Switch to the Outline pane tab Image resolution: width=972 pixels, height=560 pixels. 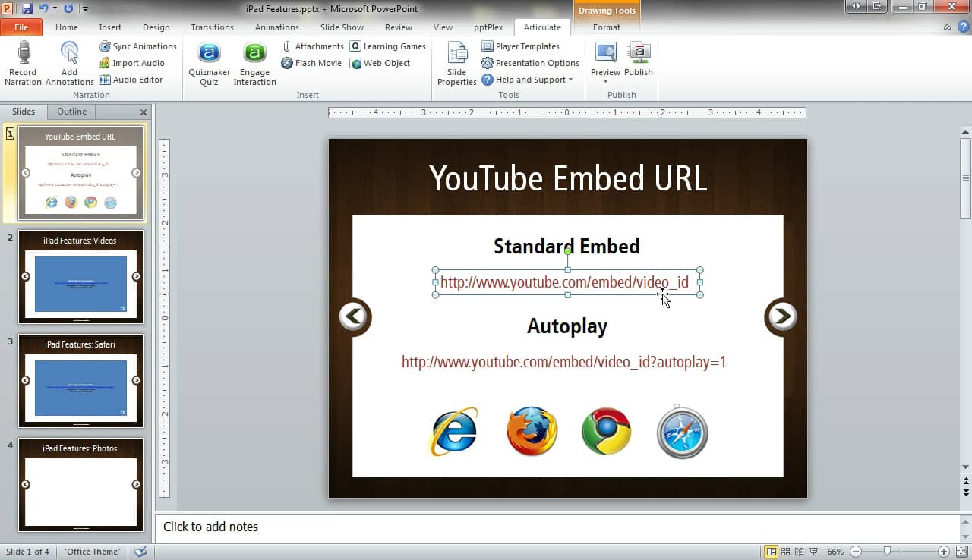(x=71, y=112)
